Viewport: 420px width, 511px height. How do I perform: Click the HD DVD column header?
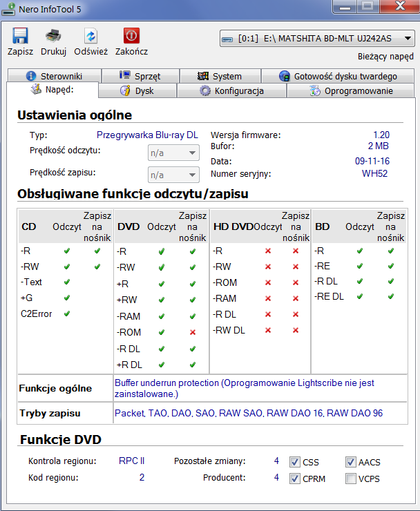tap(233, 226)
